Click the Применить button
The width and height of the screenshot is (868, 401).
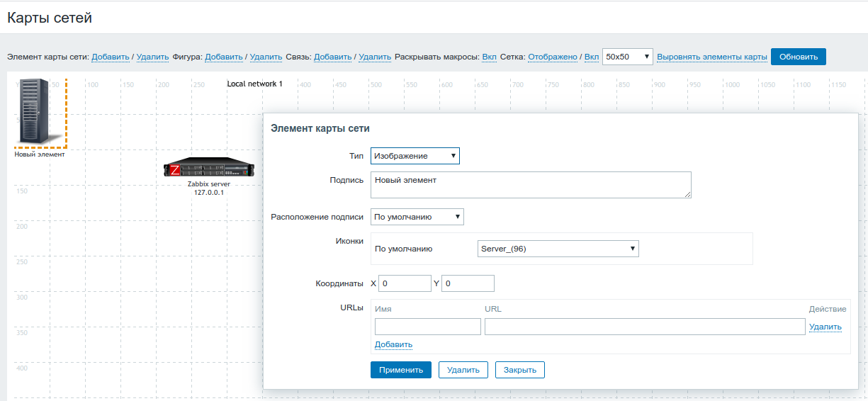[x=401, y=370]
